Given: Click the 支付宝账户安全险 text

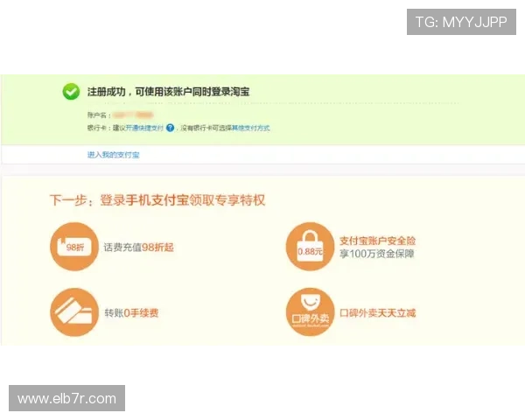Looking at the screenshot, I should tap(377, 241).
